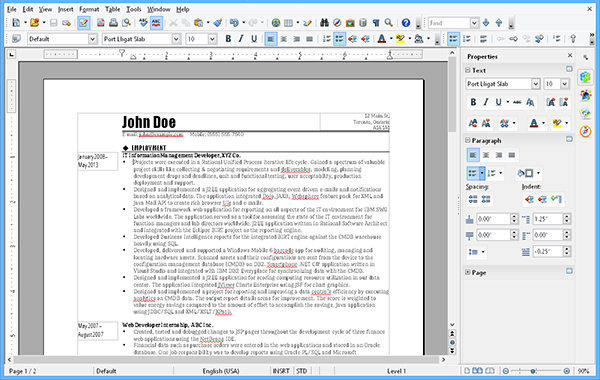Click the Find Previous up arrow
This screenshot has height=380, width=600.
[499, 23]
